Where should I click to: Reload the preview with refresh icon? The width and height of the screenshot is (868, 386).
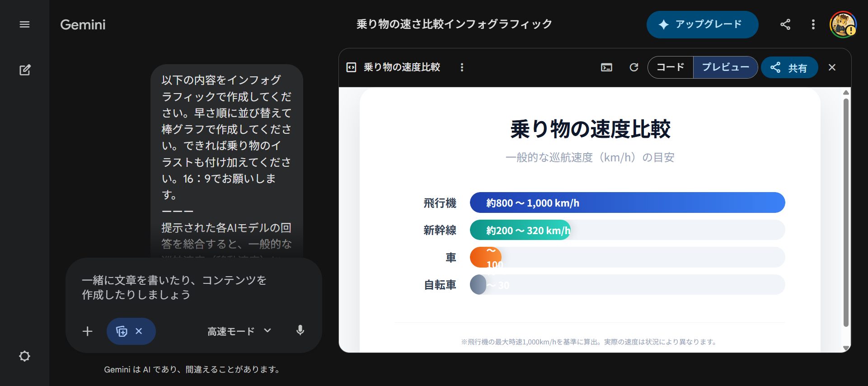point(634,67)
